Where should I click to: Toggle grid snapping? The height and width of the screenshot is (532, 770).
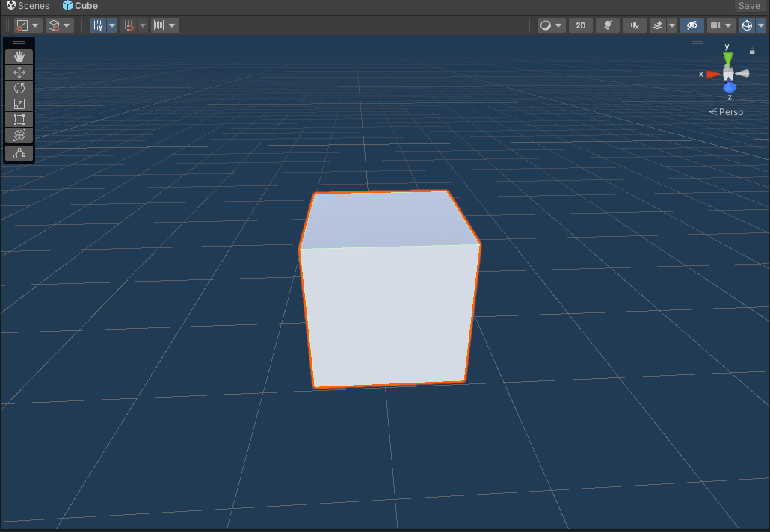point(129,25)
